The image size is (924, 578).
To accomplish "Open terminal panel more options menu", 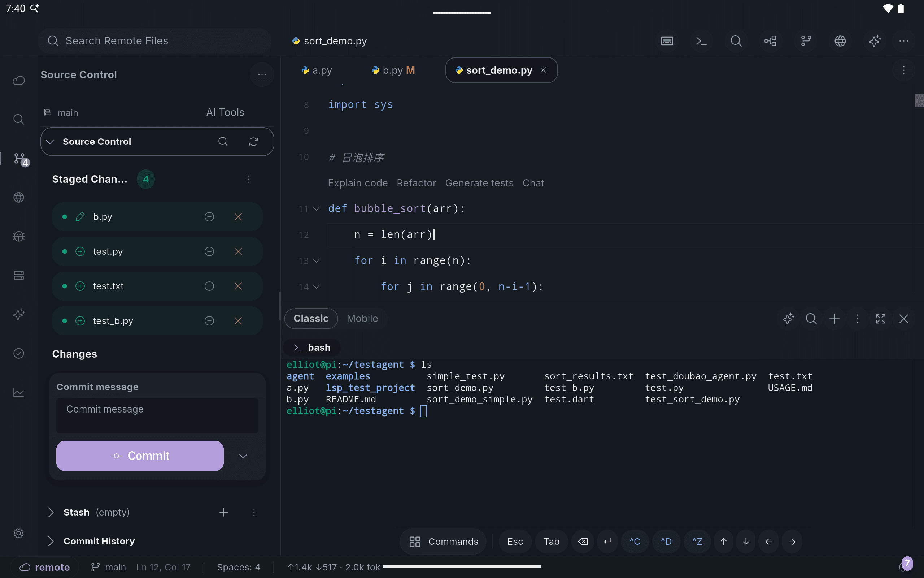I will pos(858,319).
